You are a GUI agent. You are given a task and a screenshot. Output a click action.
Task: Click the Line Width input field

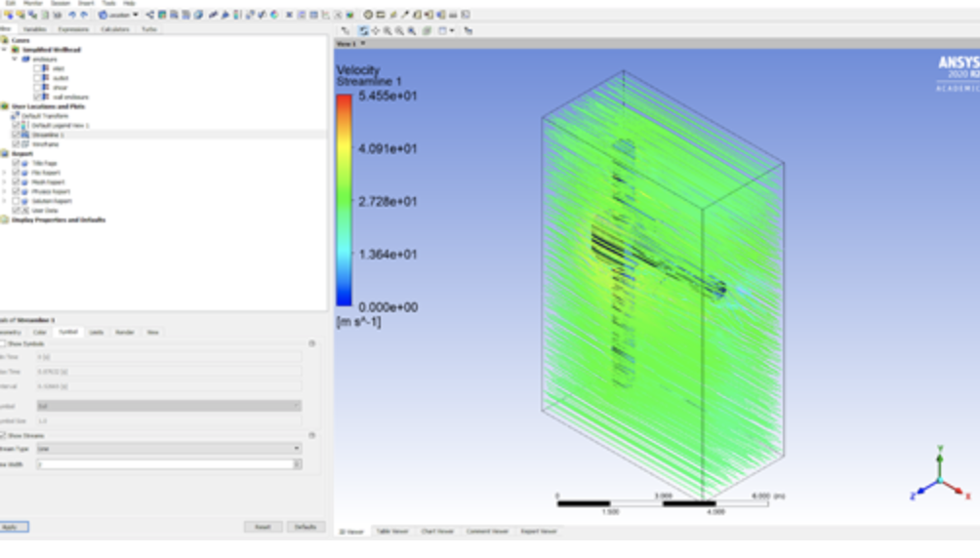(165, 464)
